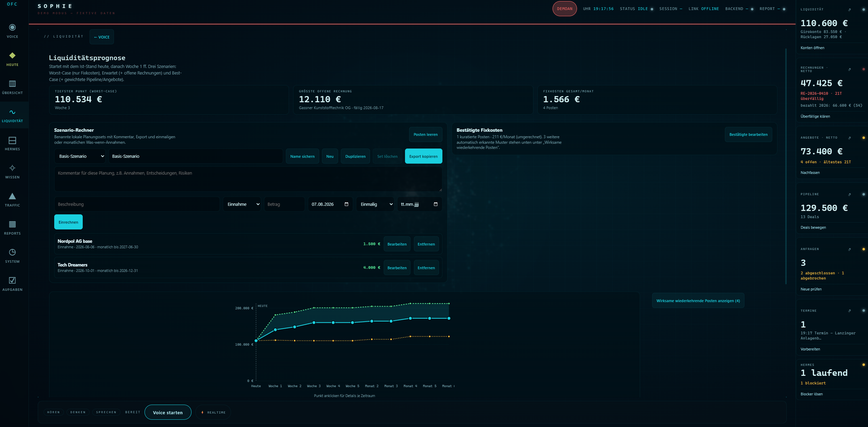This screenshot has height=427, width=868.
Task: Edit the Tech Dreamers entry
Action: (397, 268)
